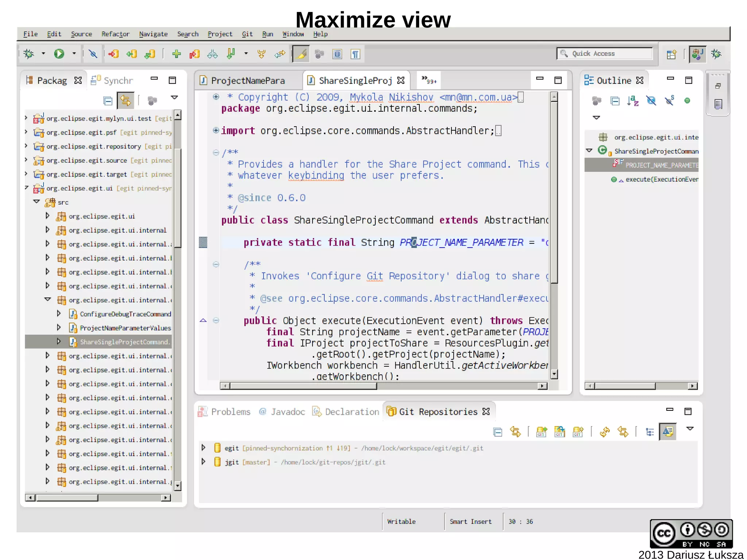Open the Refactor menu
The width and height of the screenshot is (747, 560).
(x=115, y=34)
